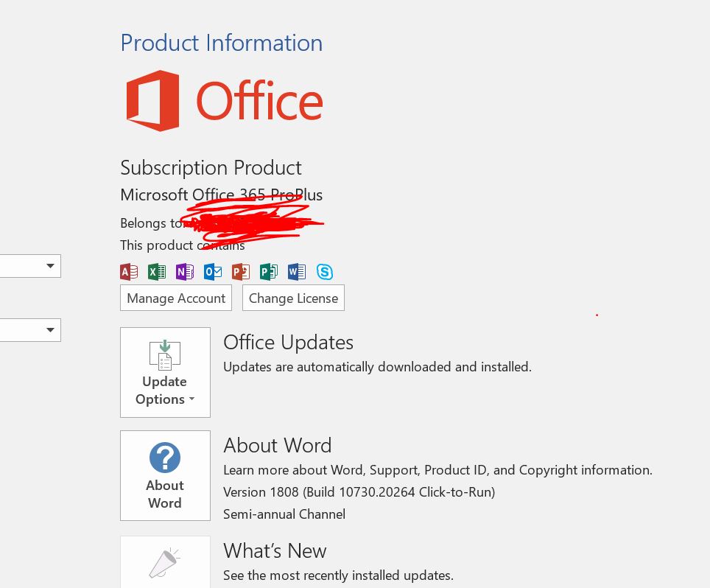Expand the lower left dropdown arrow
Screen dimensions: 710x588
coord(50,330)
